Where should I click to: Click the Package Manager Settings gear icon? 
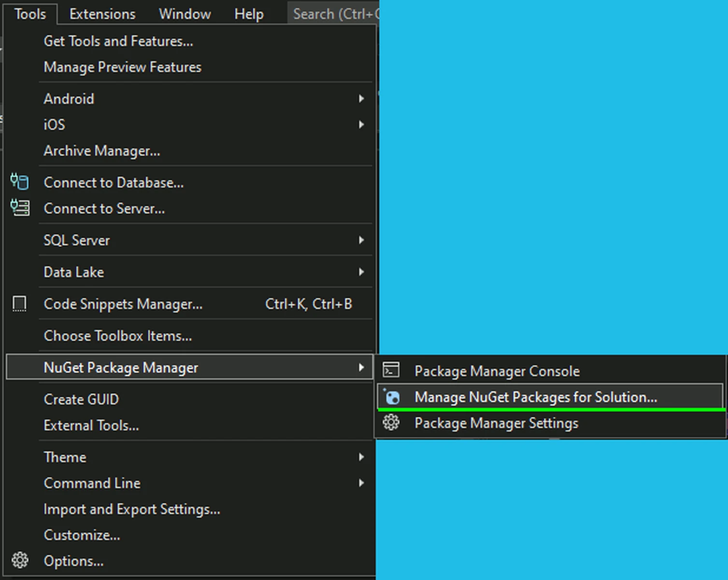pos(392,422)
